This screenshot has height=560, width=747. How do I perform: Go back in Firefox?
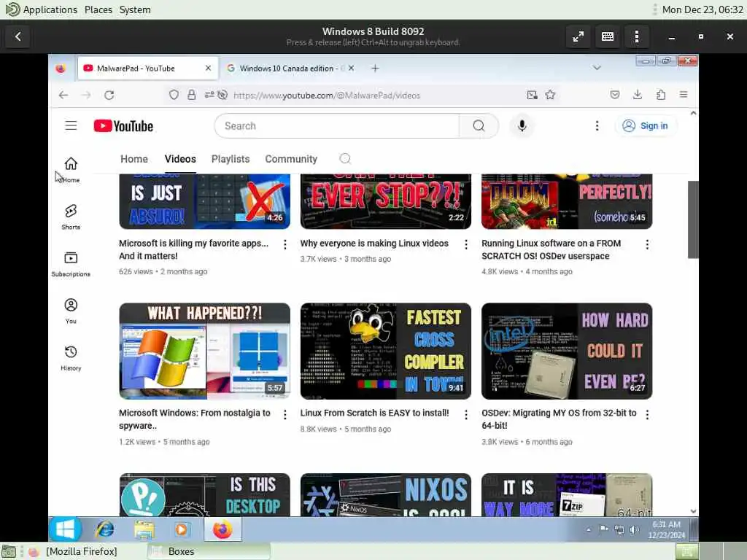(x=63, y=95)
